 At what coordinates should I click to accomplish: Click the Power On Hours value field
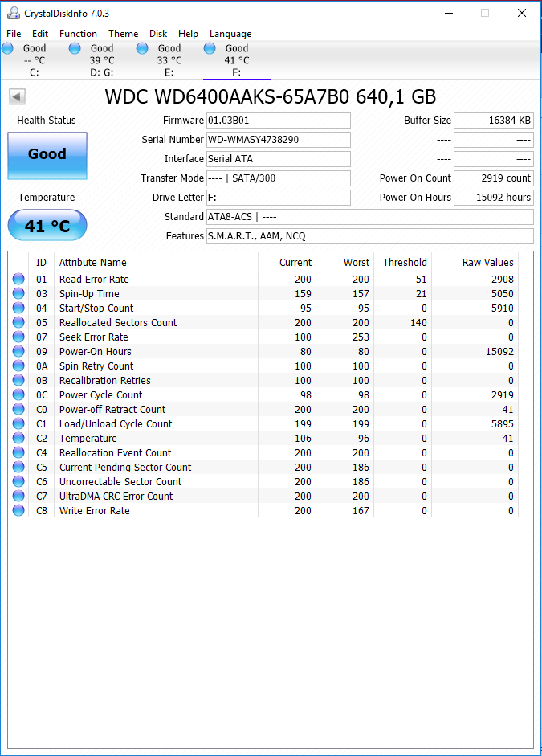click(494, 198)
